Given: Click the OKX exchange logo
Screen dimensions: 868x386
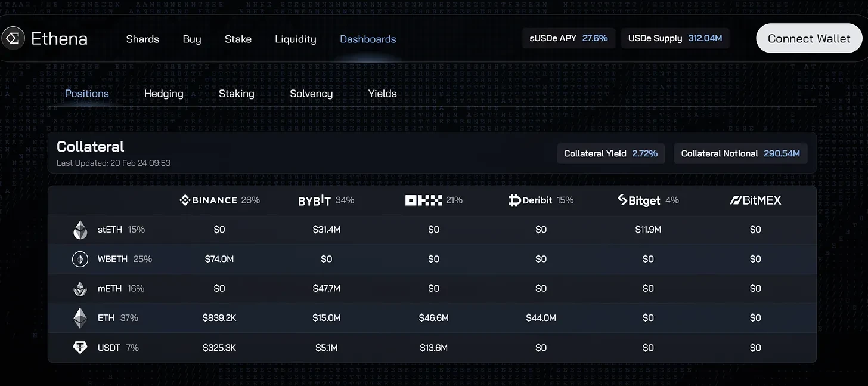Looking at the screenshot, I should click(423, 200).
